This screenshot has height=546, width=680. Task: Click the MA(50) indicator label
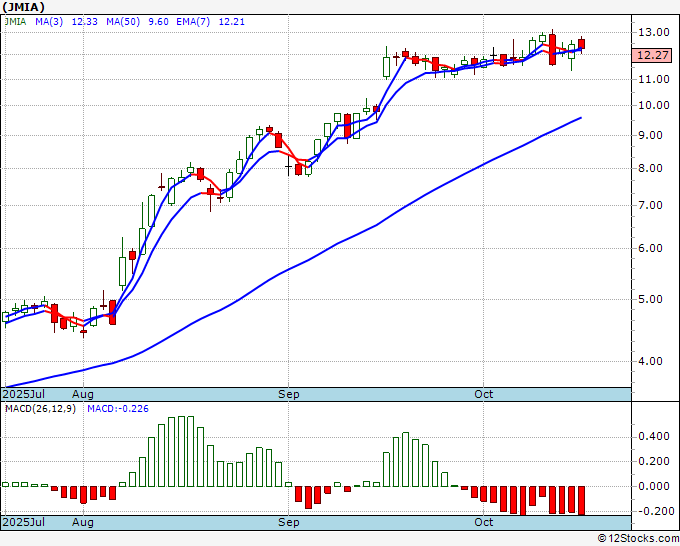tap(123, 22)
